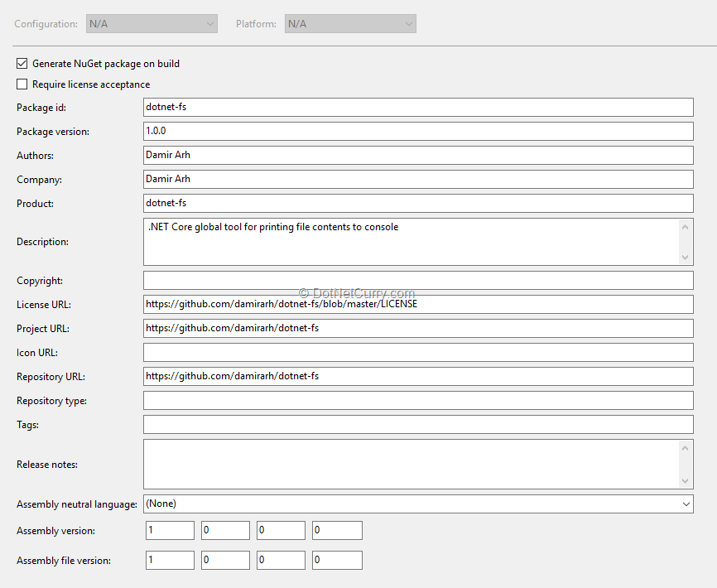Click the 'Repository type:' label
This screenshot has height=588, width=717.
click(x=51, y=401)
